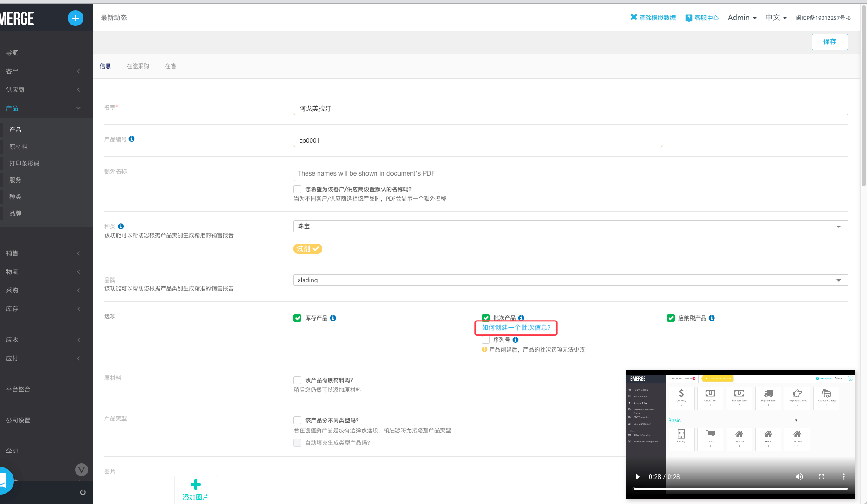Screen dimensions: 867x504
Task: Click the green plus add-image icon
Action: coord(196,485)
